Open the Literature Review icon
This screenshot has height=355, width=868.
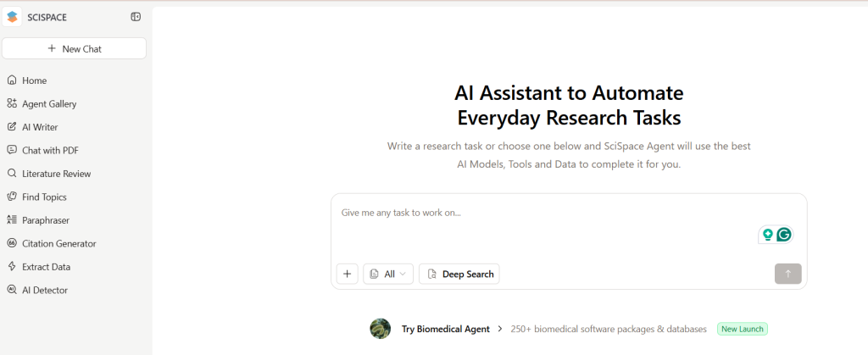(12, 174)
